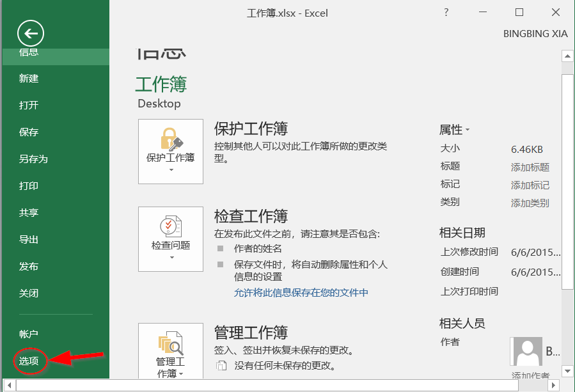Viewport: 575px width, 392px height.
Task: Minimize the Excel window
Action: [483, 12]
